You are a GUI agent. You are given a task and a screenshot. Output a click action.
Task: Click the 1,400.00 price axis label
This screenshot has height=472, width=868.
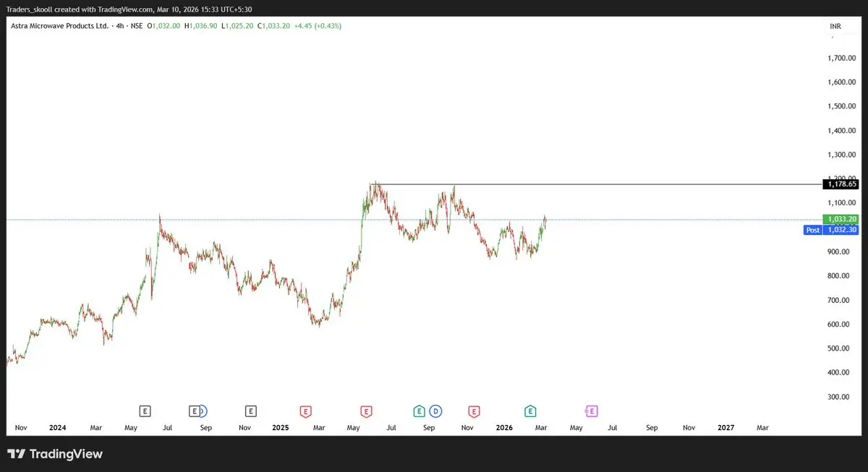(x=843, y=131)
